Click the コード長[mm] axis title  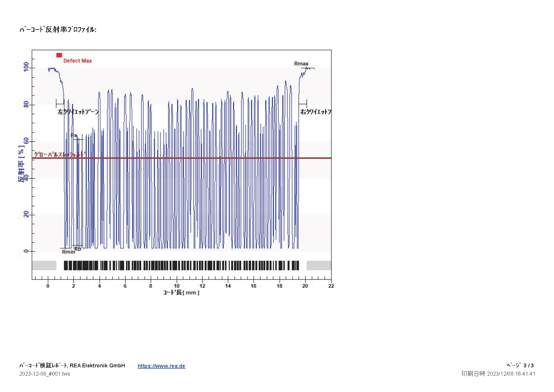(181, 292)
